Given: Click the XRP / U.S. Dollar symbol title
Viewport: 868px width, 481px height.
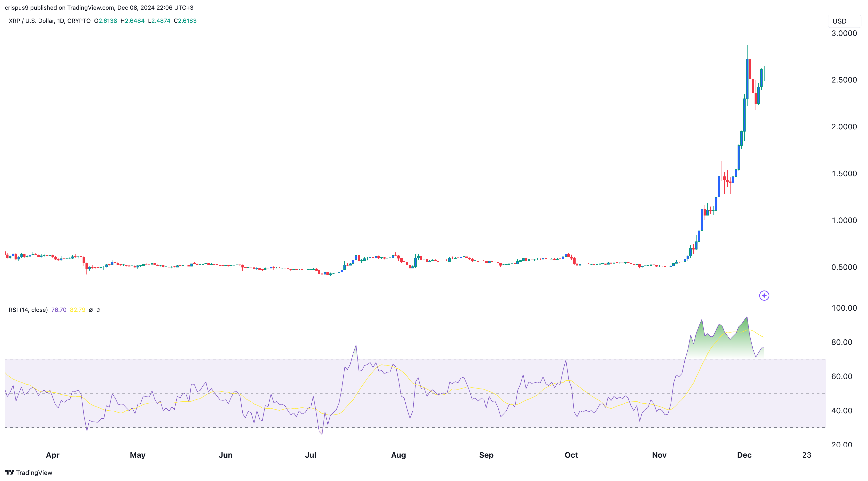Looking at the screenshot, I should pos(50,21).
